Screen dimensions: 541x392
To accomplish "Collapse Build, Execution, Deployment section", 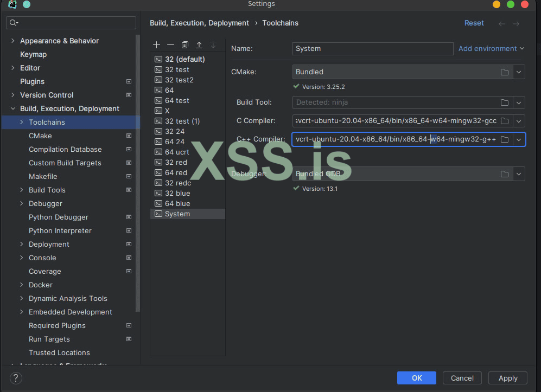I will [13, 108].
